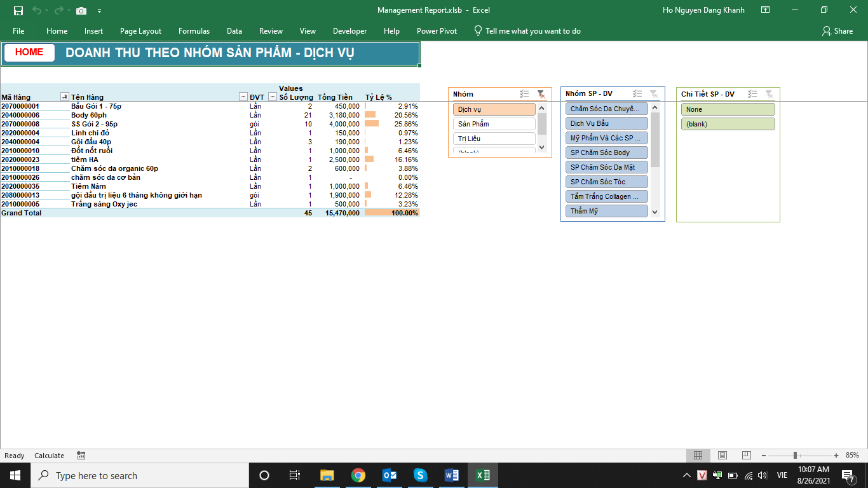The width and height of the screenshot is (868, 488).
Task: Open the Ribbon Display Options icon
Action: (766, 10)
